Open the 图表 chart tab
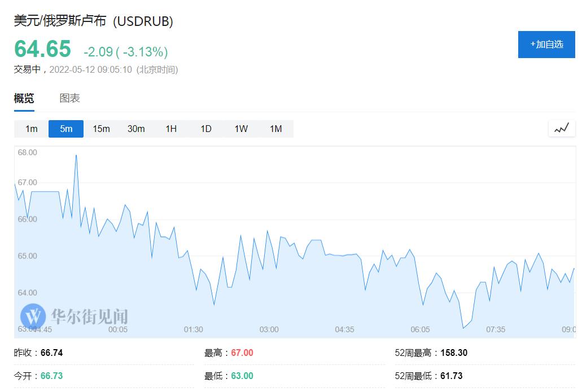 pos(69,98)
